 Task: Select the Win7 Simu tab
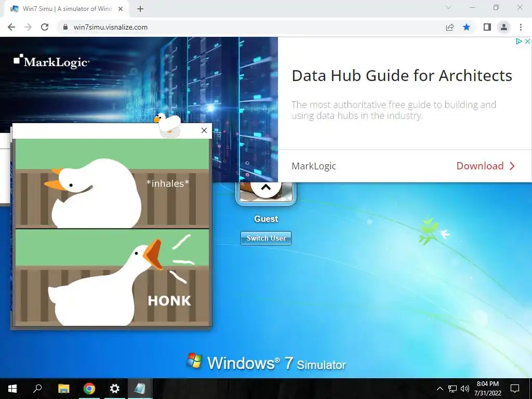[67, 9]
